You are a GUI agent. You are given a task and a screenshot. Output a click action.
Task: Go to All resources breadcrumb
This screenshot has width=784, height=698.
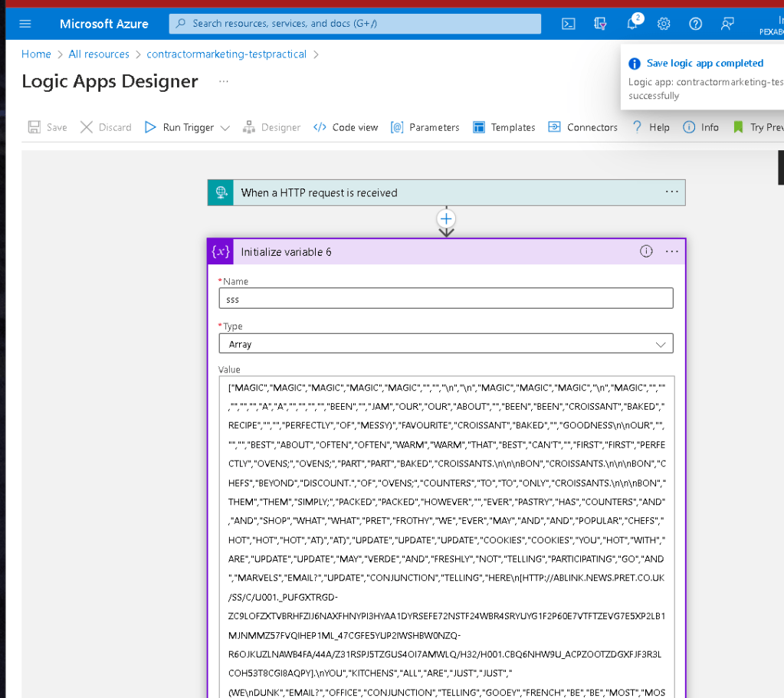tap(99, 54)
